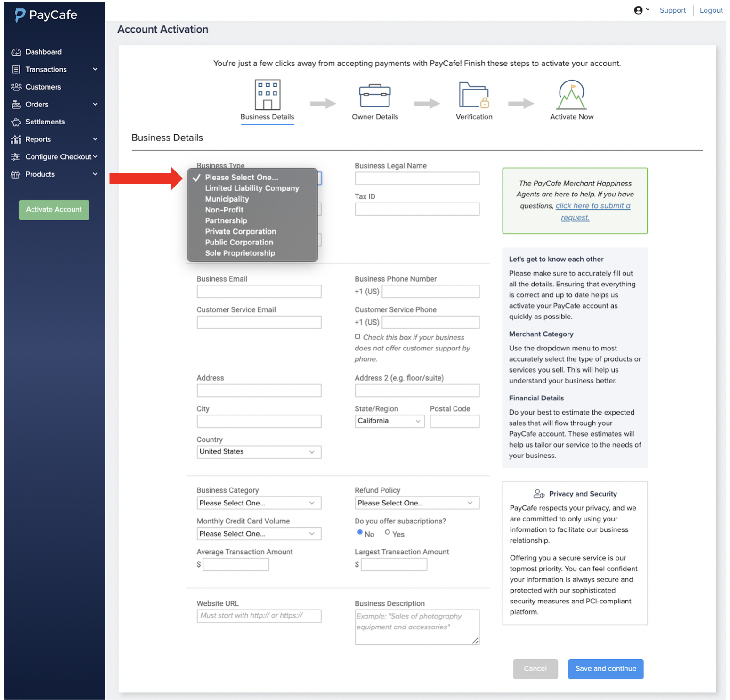Click the Cancel button
Screen dimensions: 730x700
tap(535, 669)
